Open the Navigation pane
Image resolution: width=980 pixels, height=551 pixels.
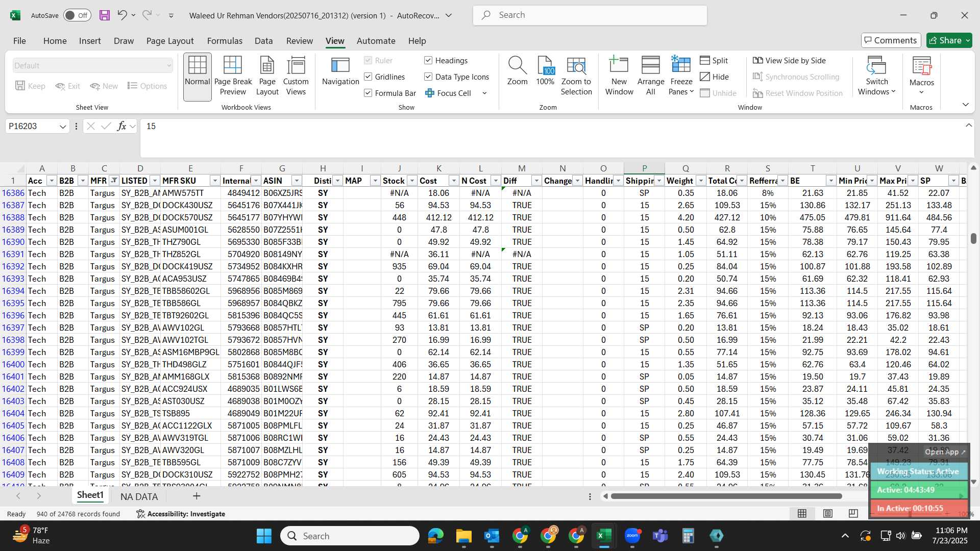click(340, 71)
